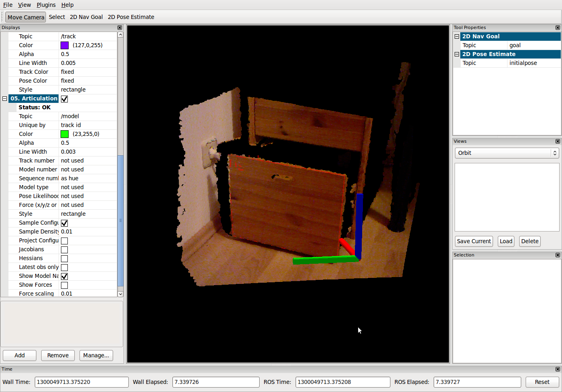Close the Views panel
This screenshot has width=562, height=392.
tap(558, 142)
